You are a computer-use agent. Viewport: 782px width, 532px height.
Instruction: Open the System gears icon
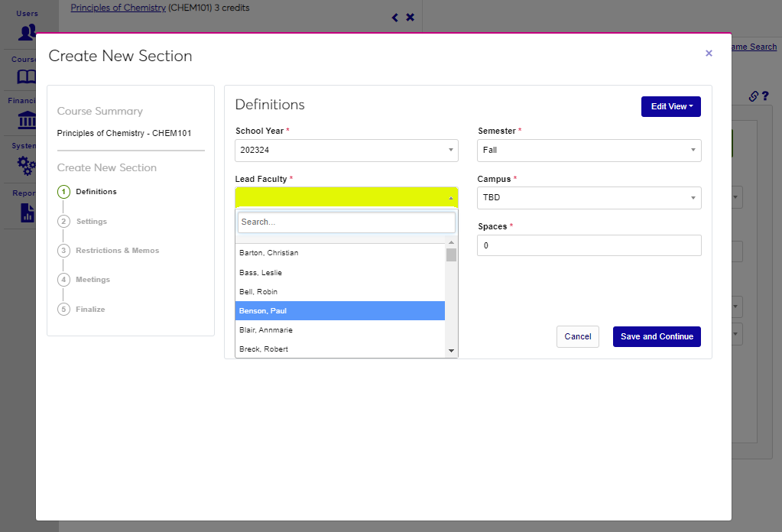(x=27, y=165)
